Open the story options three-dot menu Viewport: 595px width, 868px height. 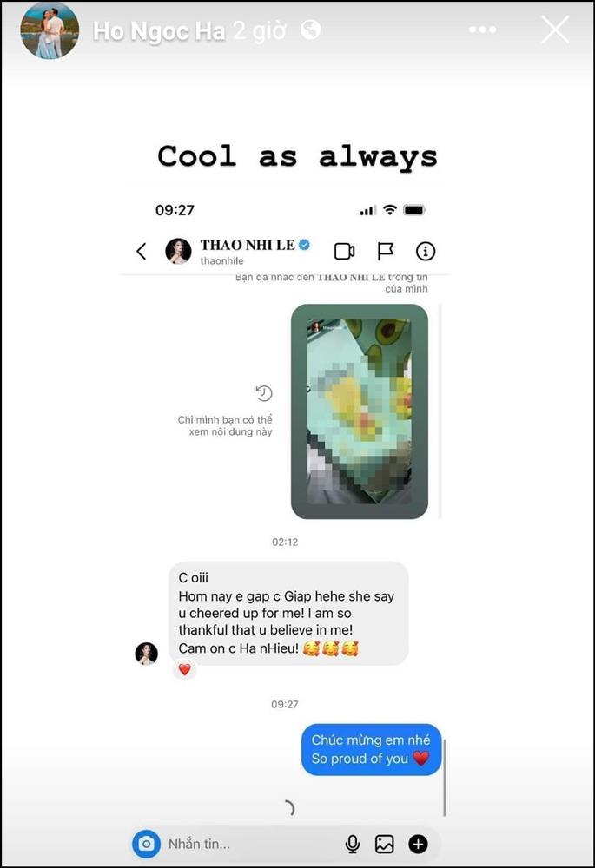pos(483,30)
